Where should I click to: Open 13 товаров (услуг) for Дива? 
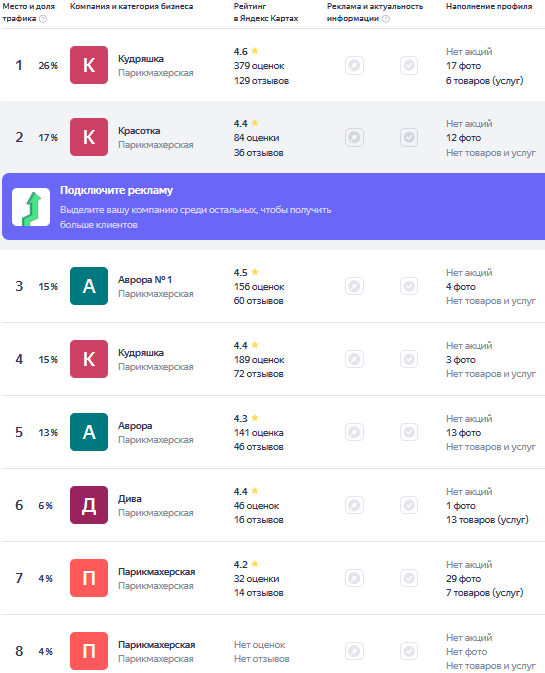487,520
